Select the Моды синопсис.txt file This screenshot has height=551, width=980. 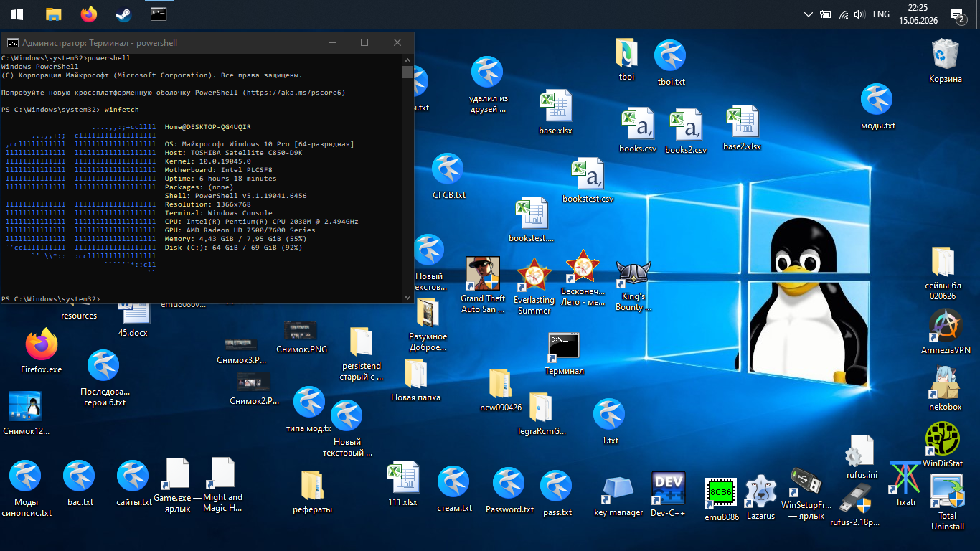pyautogui.click(x=27, y=489)
